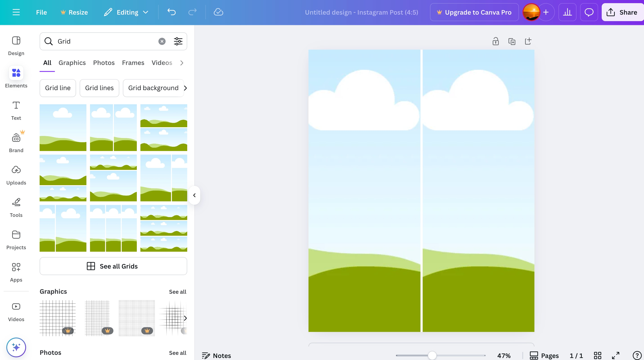Click the Canva AI assistant sparkle button

coord(16,347)
